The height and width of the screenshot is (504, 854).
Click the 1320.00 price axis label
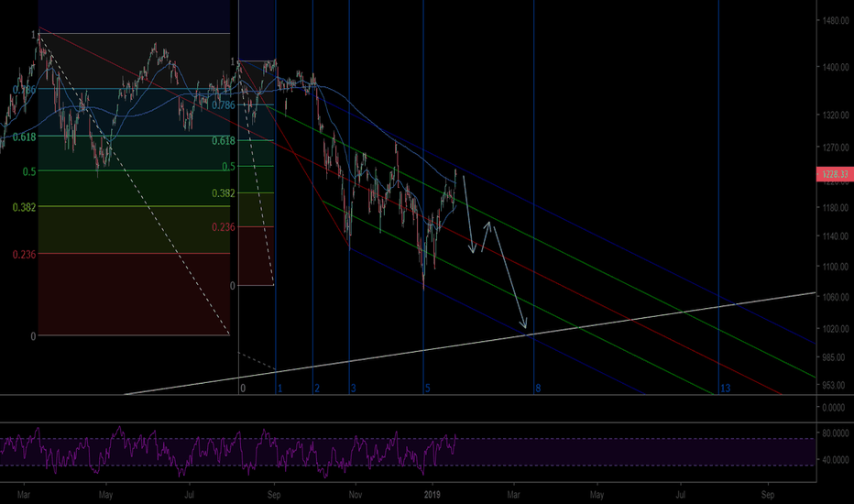coord(836,115)
